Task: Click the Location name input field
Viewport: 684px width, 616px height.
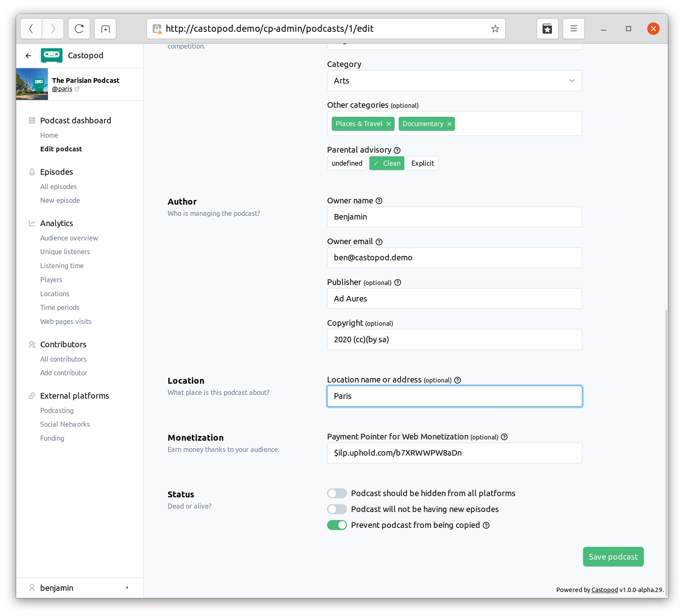Action: pos(454,396)
